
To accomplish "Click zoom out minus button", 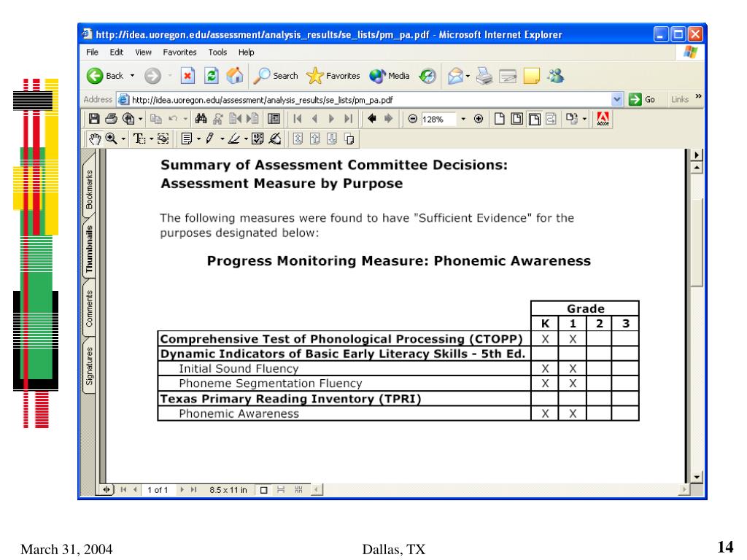I will click(413, 119).
